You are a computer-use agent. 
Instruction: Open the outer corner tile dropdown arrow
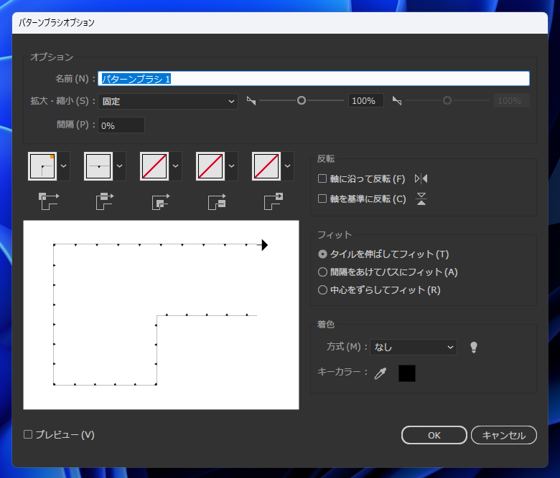click(64, 166)
